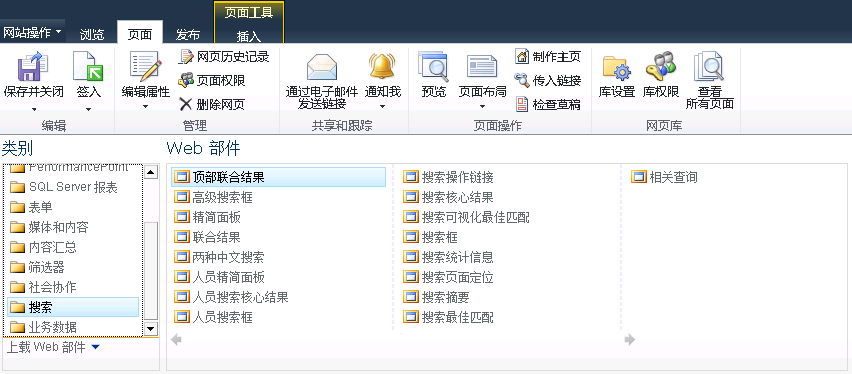The image size is (852, 374).
Task: Select the 搜索操作链接 web part
Action: pos(448,177)
